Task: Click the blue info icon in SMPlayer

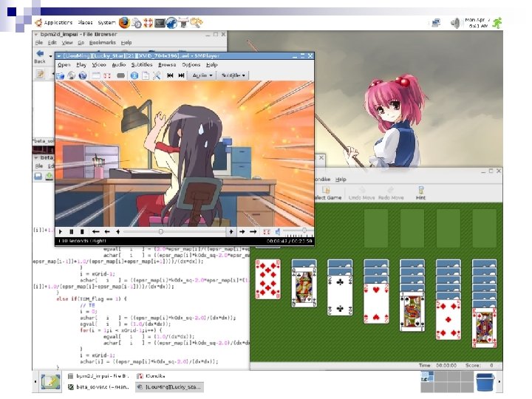Action: click(134, 75)
